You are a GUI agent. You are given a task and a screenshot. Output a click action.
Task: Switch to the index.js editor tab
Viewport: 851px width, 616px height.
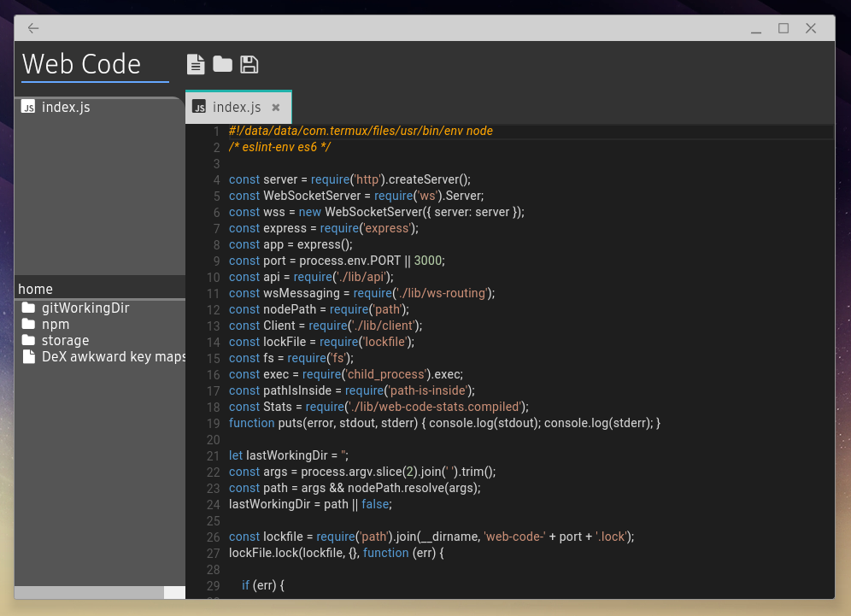pyautogui.click(x=235, y=107)
